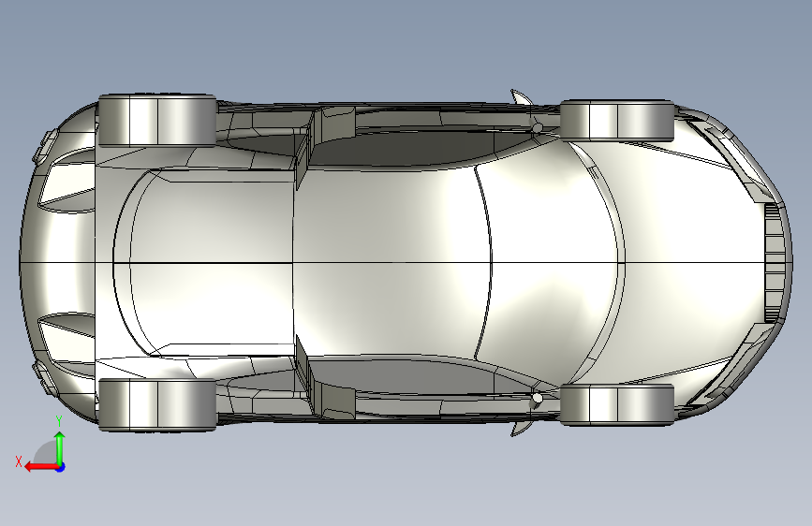Pick the upper side mirror of the car

(x=523, y=98)
